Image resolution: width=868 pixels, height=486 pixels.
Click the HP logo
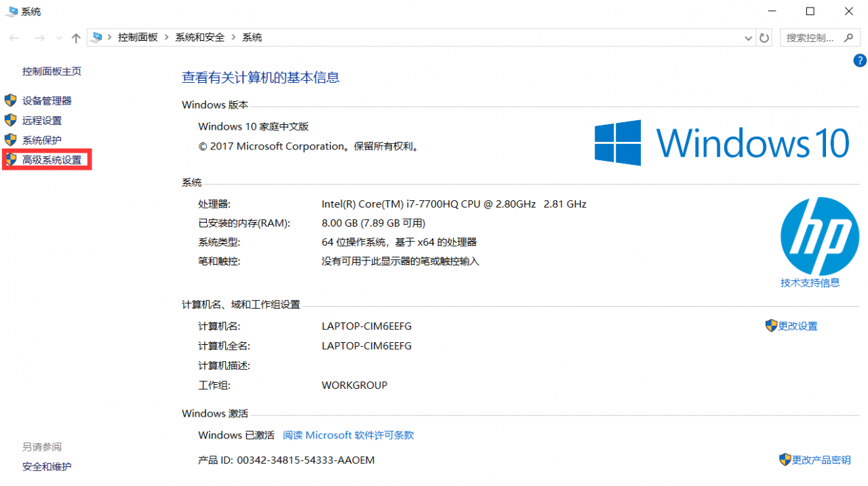(x=820, y=236)
